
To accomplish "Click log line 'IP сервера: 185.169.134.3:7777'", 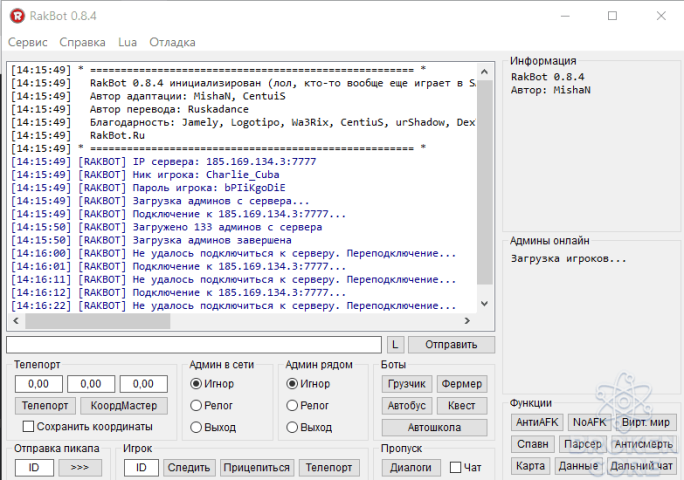I will [224, 162].
